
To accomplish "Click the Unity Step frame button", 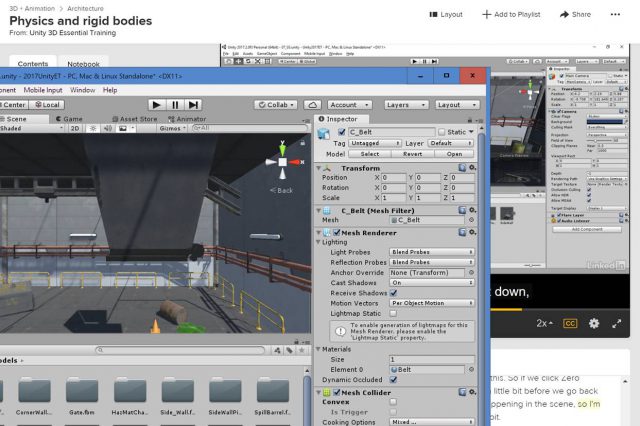I will click(x=193, y=105).
